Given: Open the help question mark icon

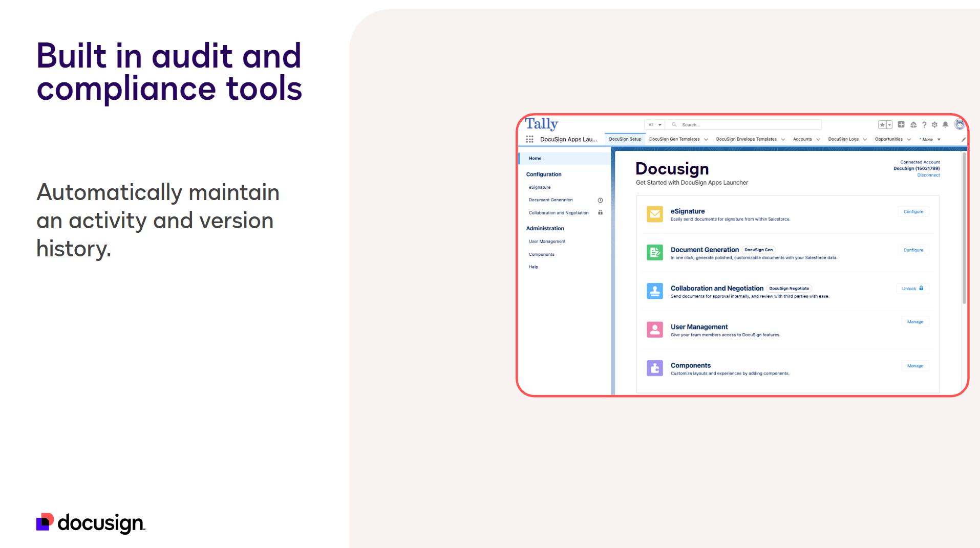Looking at the screenshot, I should pos(924,125).
